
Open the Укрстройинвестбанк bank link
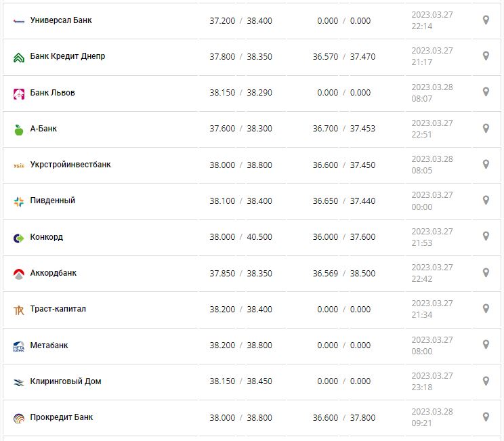tap(70, 165)
